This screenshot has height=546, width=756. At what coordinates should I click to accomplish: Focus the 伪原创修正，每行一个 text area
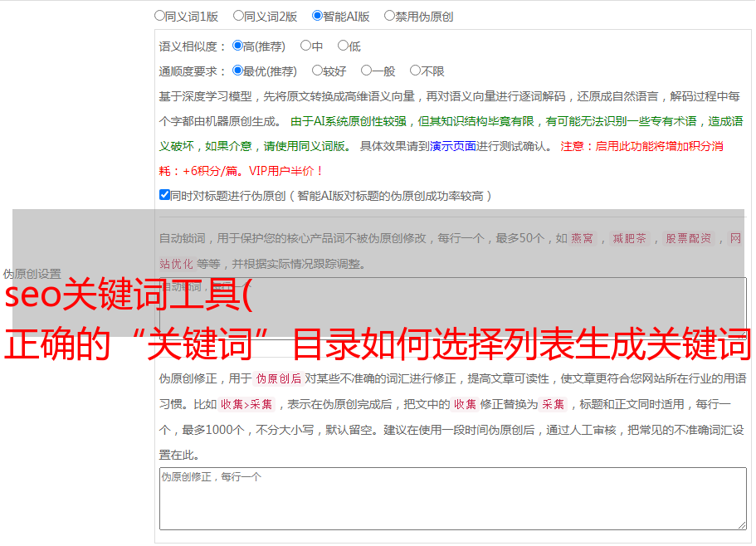point(453,499)
